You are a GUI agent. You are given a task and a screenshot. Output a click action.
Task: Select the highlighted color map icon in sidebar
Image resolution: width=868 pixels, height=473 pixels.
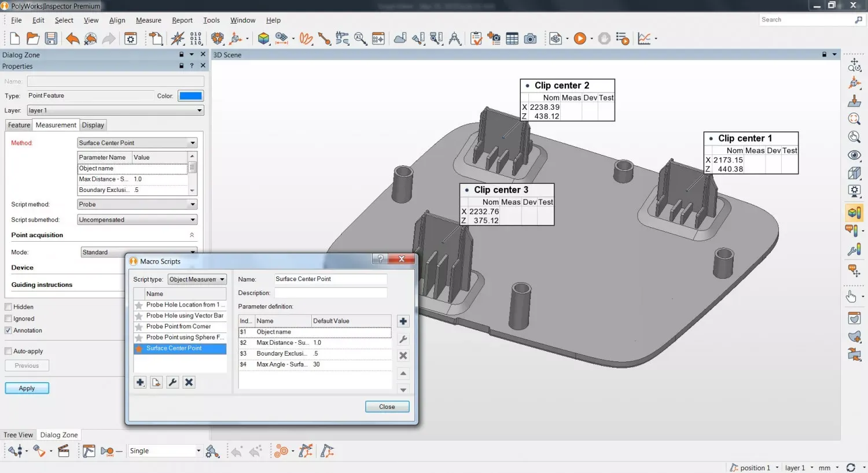(x=854, y=212)
